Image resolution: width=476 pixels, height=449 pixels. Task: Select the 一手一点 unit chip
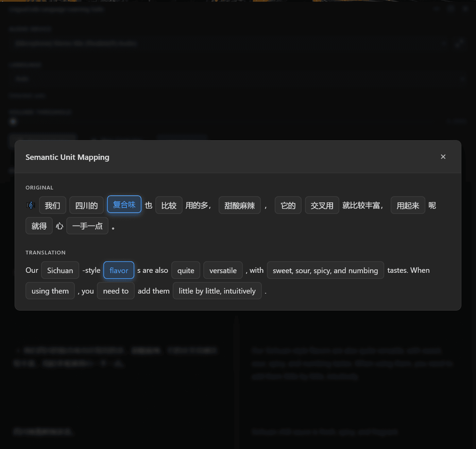pyautogui.click(x=87, y=226)
